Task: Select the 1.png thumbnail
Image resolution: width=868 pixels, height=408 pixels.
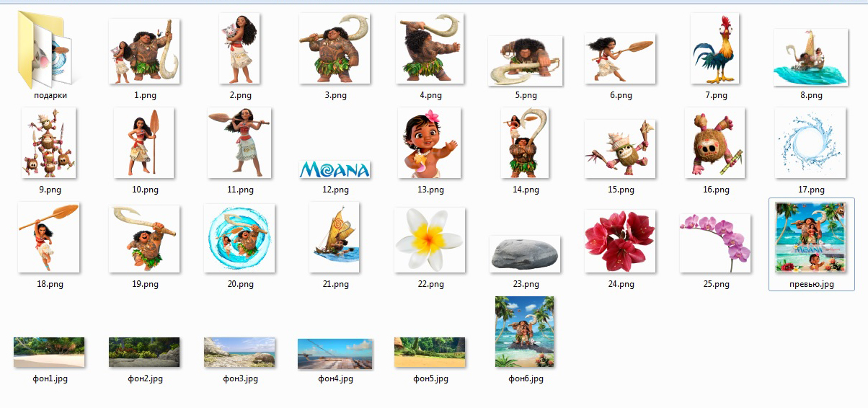Action: (x=145, y=51)
